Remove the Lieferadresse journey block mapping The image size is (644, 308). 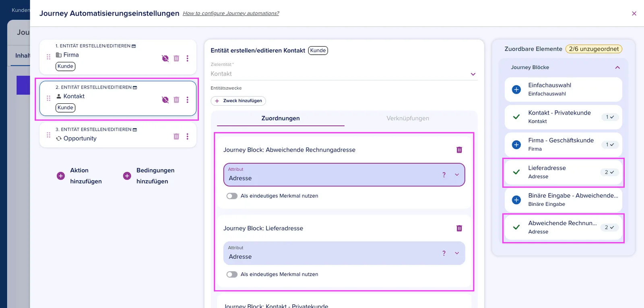[459, 228]
